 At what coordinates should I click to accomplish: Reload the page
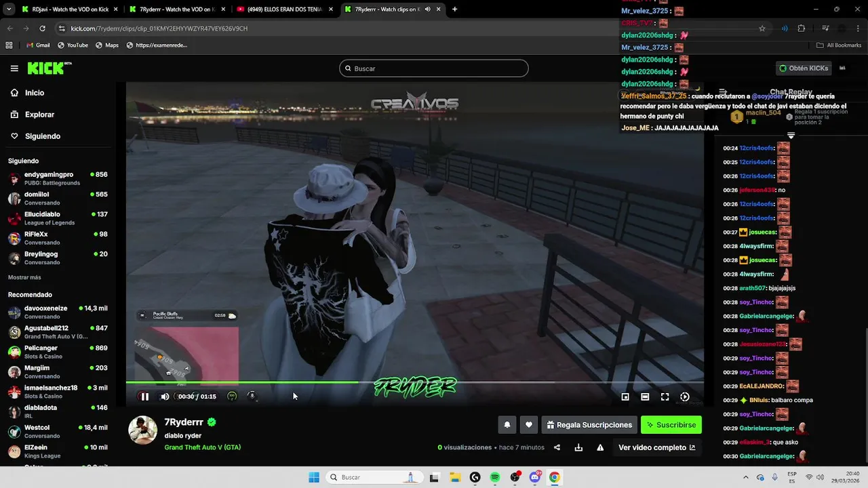click(x=42, y=28)
